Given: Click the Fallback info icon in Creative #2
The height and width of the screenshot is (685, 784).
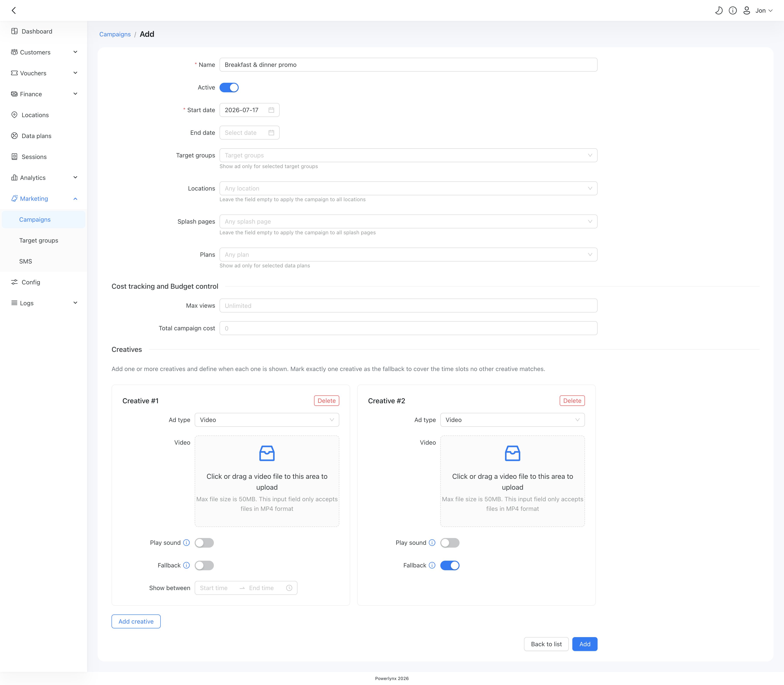Looking at the screenshot, I should tap(432, 565).
